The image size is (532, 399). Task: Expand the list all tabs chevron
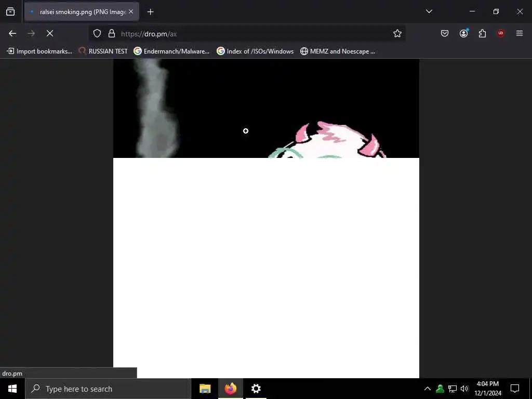tap(429, 11)
